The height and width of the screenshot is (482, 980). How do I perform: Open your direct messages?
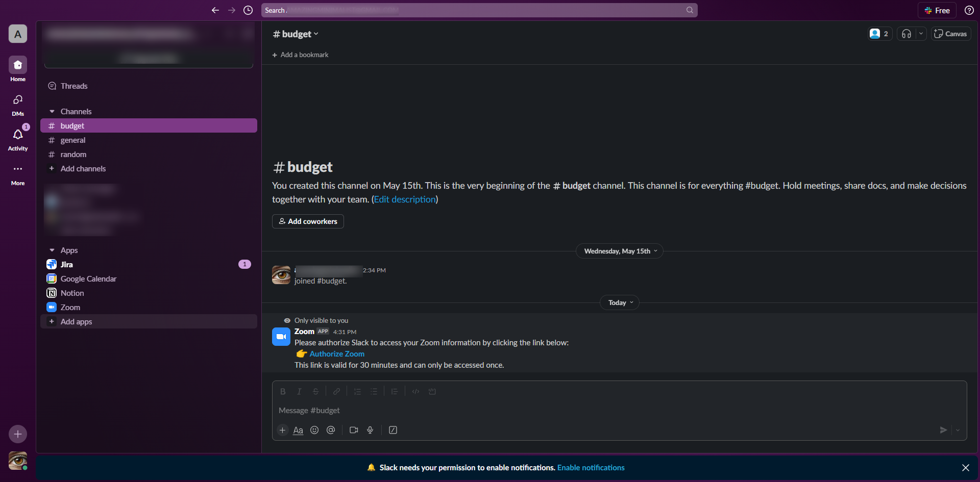pyautogui.click(x=17, y=104)
